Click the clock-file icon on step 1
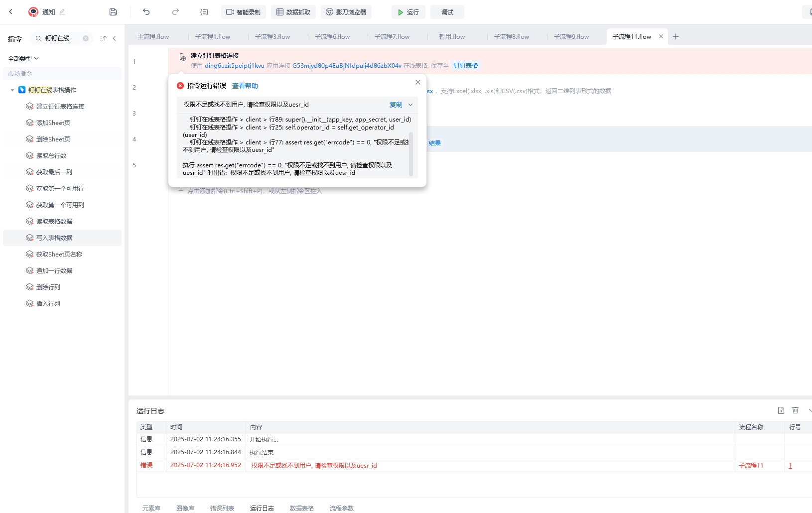 (183, 57)
